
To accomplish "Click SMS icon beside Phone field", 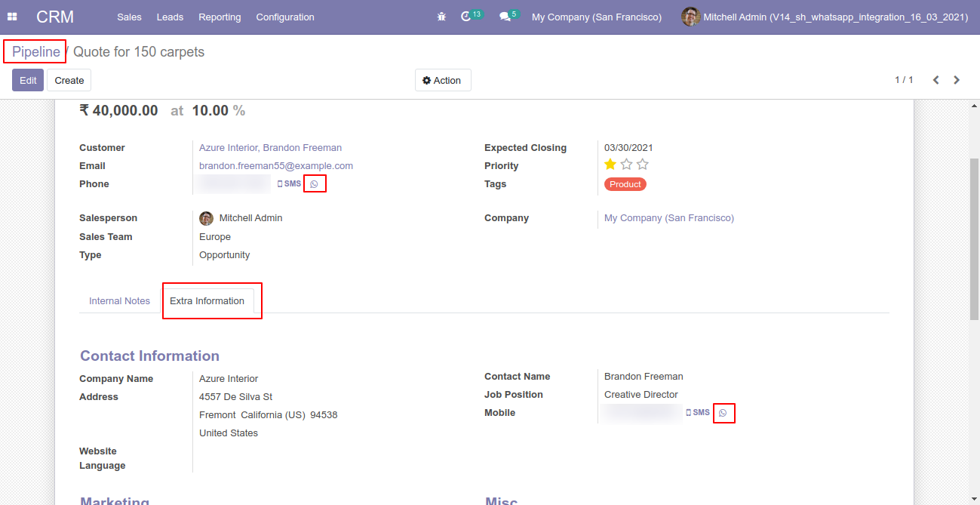I will (289, 183).
